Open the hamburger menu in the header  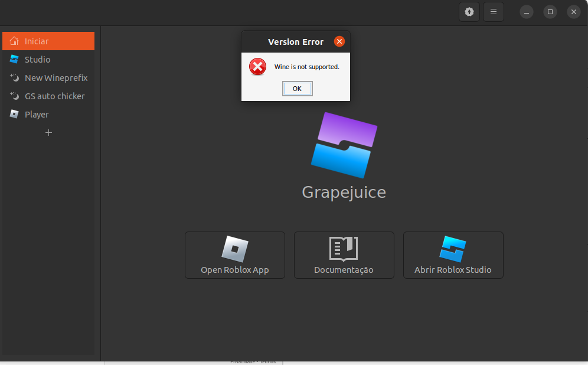click(494, 12)
